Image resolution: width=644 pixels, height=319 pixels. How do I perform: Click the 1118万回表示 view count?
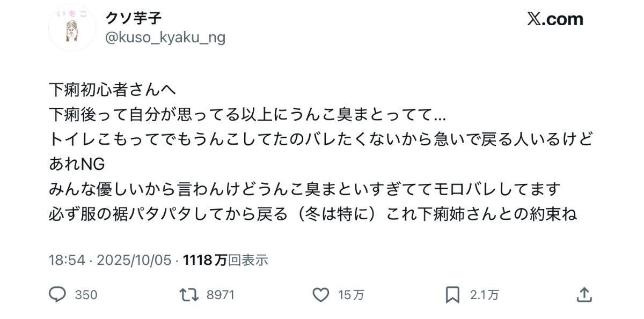(x=225, y=261)
